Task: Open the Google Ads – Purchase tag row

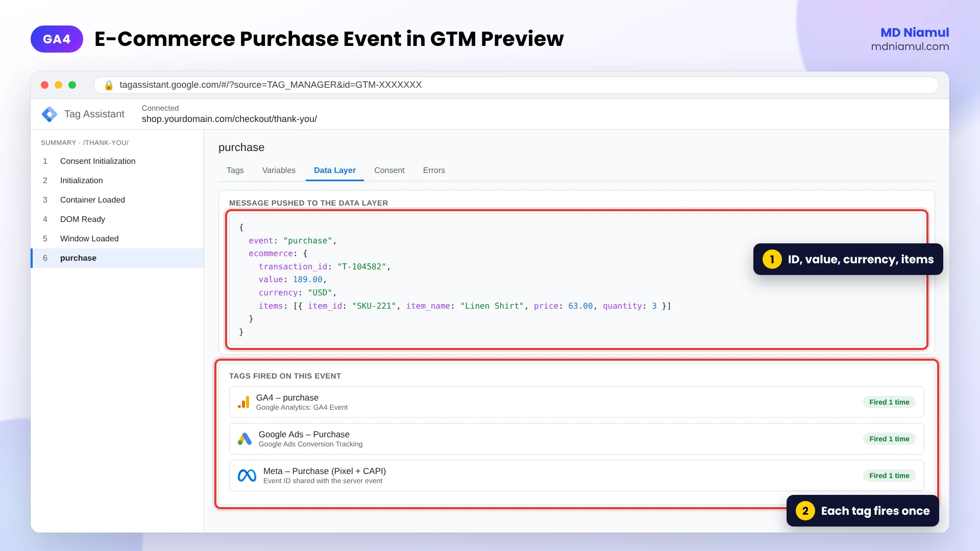Action: coord(577,439)
